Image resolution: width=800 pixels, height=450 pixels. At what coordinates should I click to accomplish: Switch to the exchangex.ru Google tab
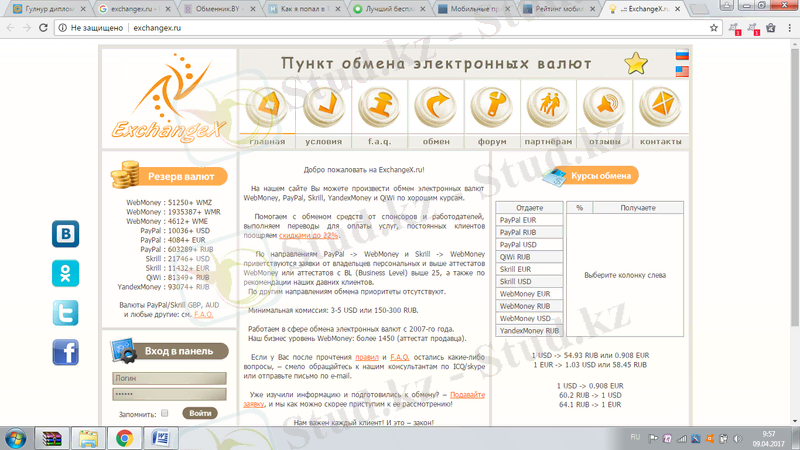[x=133, y=9]
